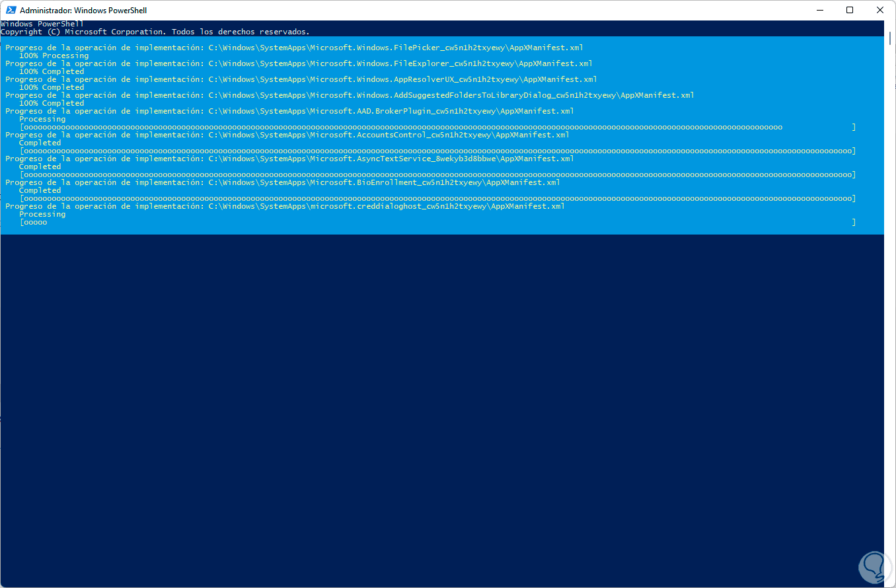896x588 pixels.
Task: Maximize the Windows PowerShell window
Action: pyautogui.click(x=850, y=10)
